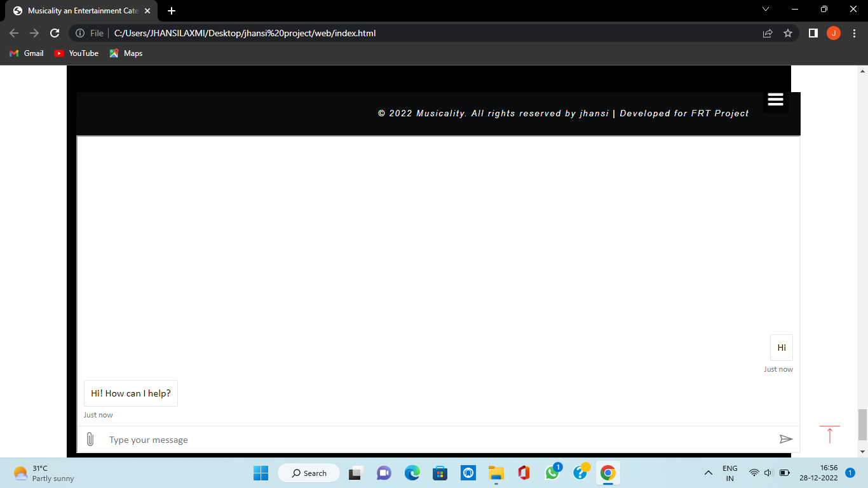The height and width of the screenshot is (488, 868).
Task: Open Chrome's side panel icon
Action: click(x=813, y=33)
